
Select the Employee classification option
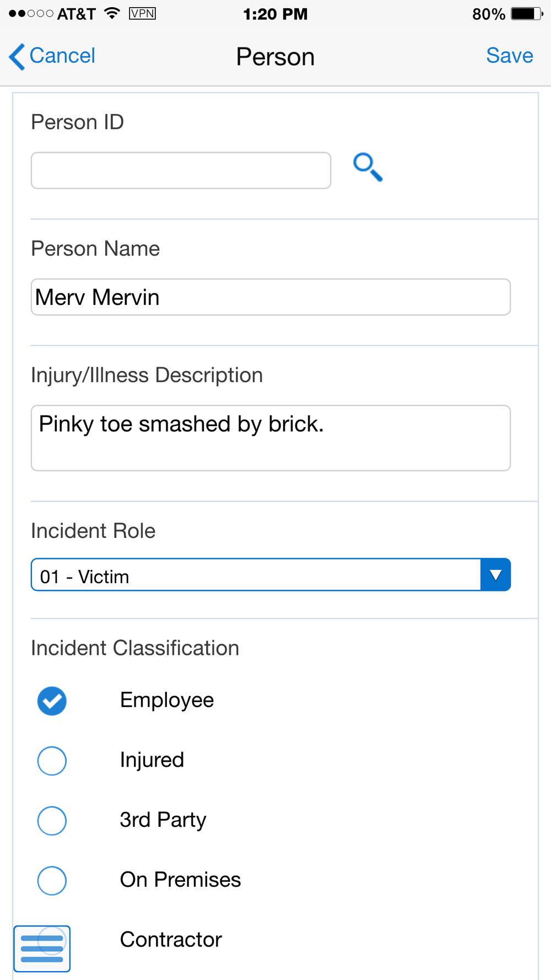tap(52, 701)
